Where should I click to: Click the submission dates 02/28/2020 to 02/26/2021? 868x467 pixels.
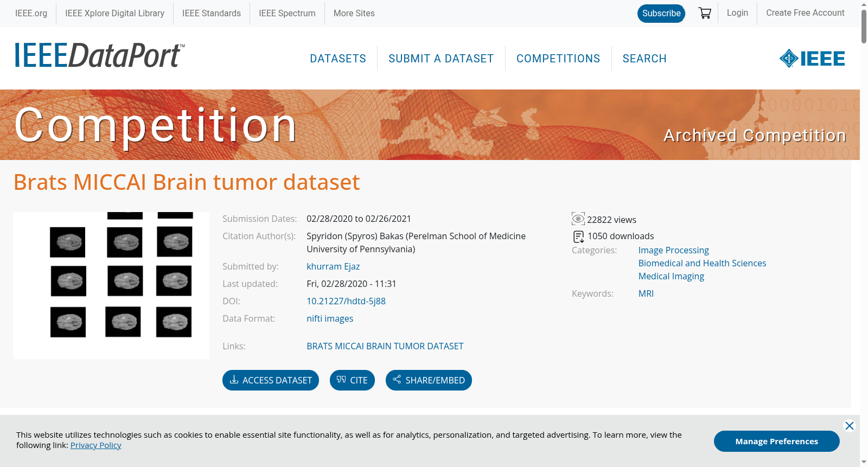[x=359, y=219]
